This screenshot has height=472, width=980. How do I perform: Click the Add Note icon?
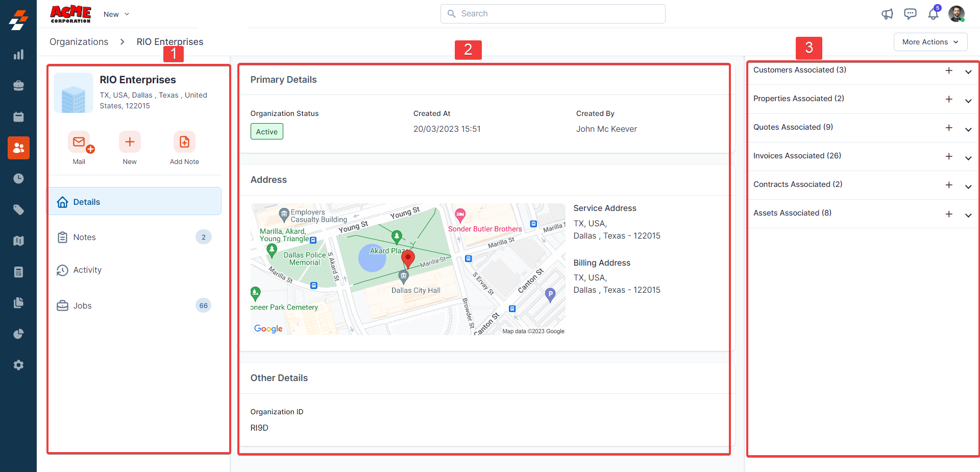pyautogui.click(x=184, y=142)
